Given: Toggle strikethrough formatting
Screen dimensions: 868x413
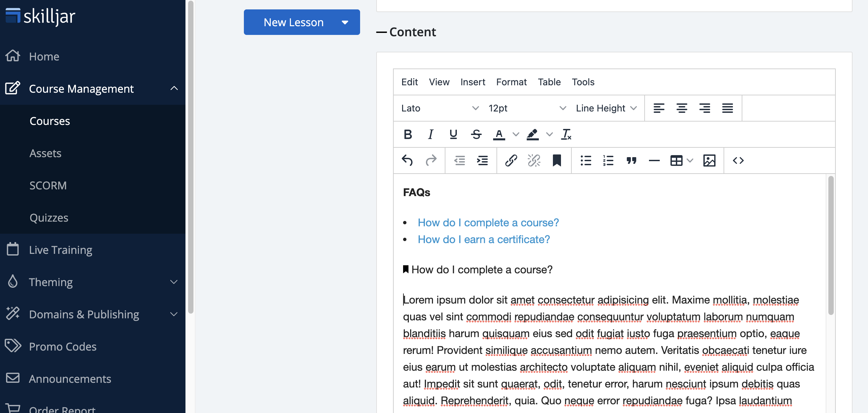Looking at the screenshot, I should pyautogui.click(x=476, y=134).
